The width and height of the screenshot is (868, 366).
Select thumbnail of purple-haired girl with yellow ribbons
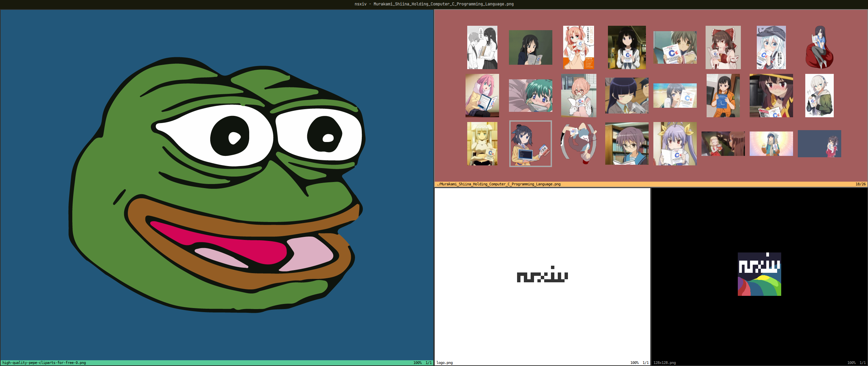click(675, 144)
